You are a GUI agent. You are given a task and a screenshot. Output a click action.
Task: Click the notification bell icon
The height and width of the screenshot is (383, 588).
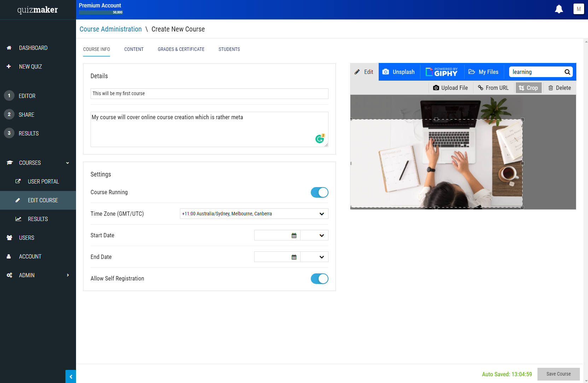pos(559,9)
